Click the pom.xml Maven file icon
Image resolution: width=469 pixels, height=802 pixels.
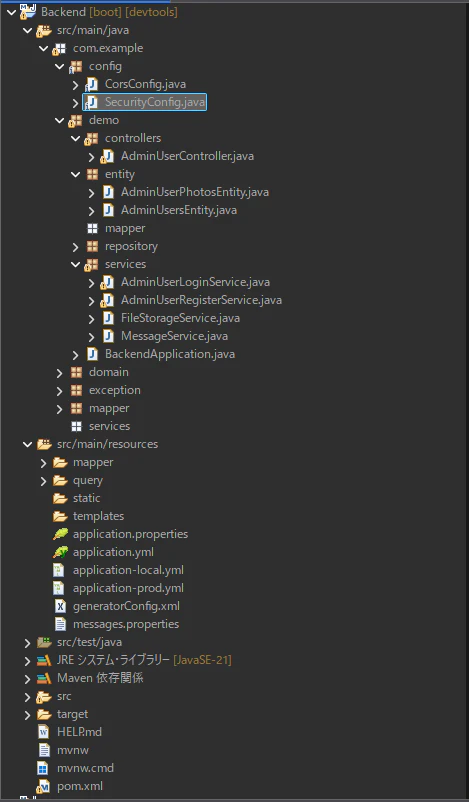point(43,786)
